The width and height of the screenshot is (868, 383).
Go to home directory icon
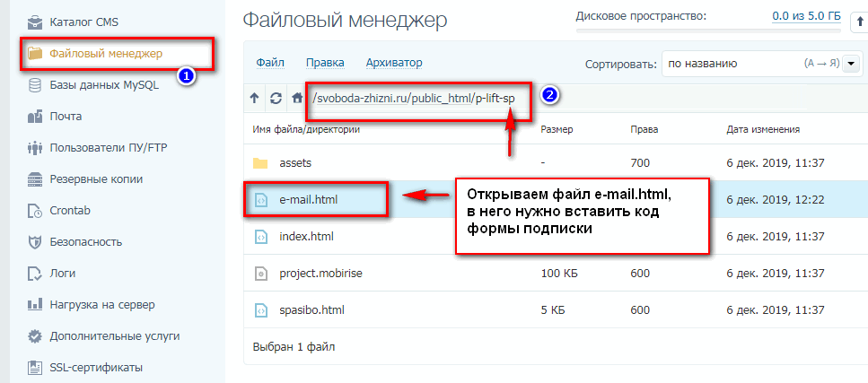coord(297,99)
